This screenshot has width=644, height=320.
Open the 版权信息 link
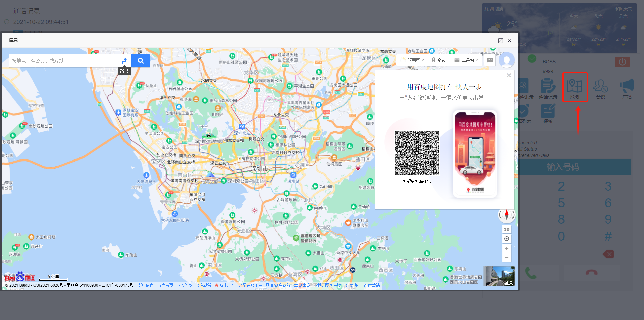(146, 285)
